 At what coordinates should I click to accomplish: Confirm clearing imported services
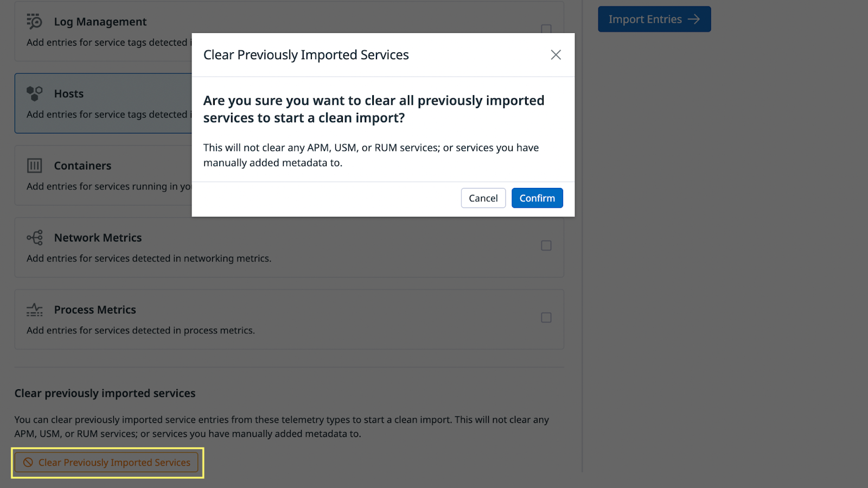[537, 198]
